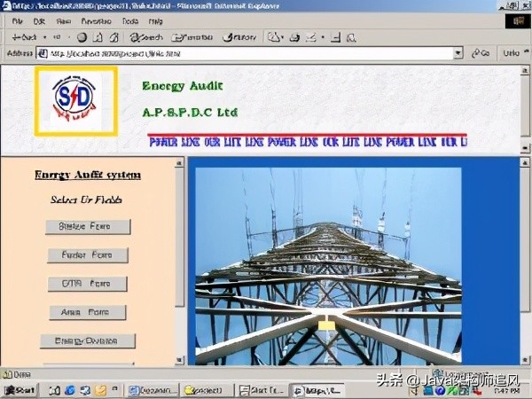Click the active Internet Explorer taskbar button

[317, 390]
